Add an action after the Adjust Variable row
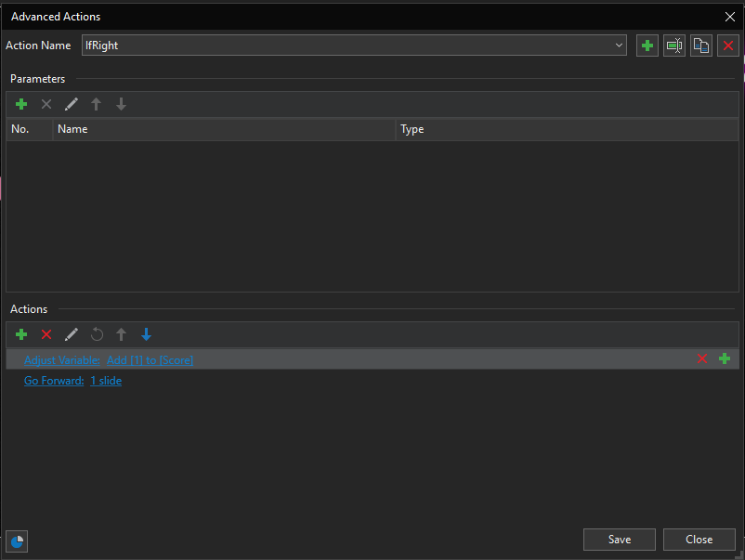745x560 pixels. [x=725, y=359]
